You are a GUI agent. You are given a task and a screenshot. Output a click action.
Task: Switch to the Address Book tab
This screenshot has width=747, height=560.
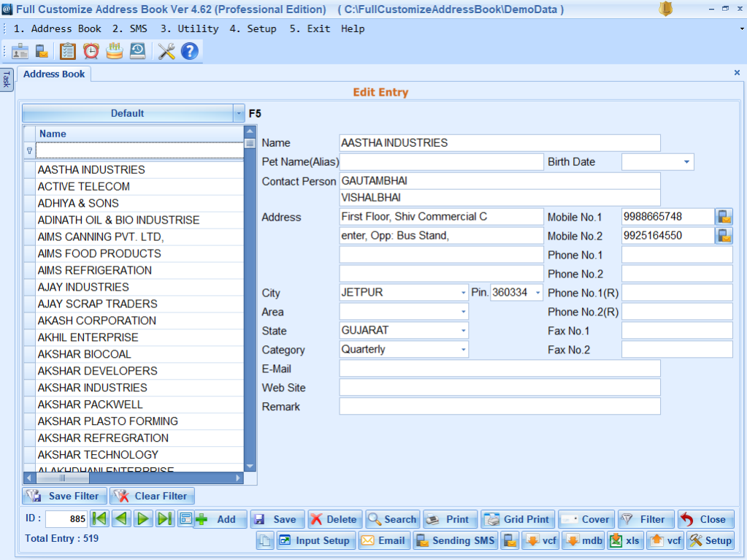click(x=54, y=74)
